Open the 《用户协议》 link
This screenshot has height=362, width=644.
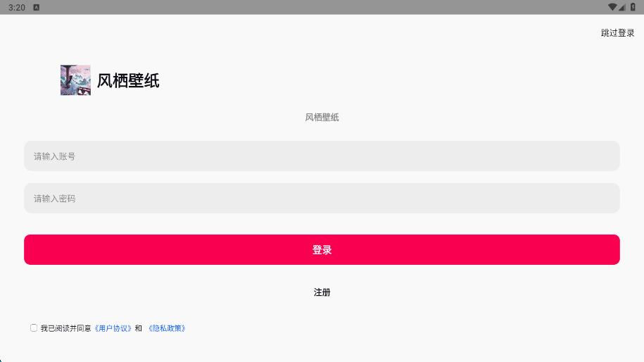(x=113, y=328)
